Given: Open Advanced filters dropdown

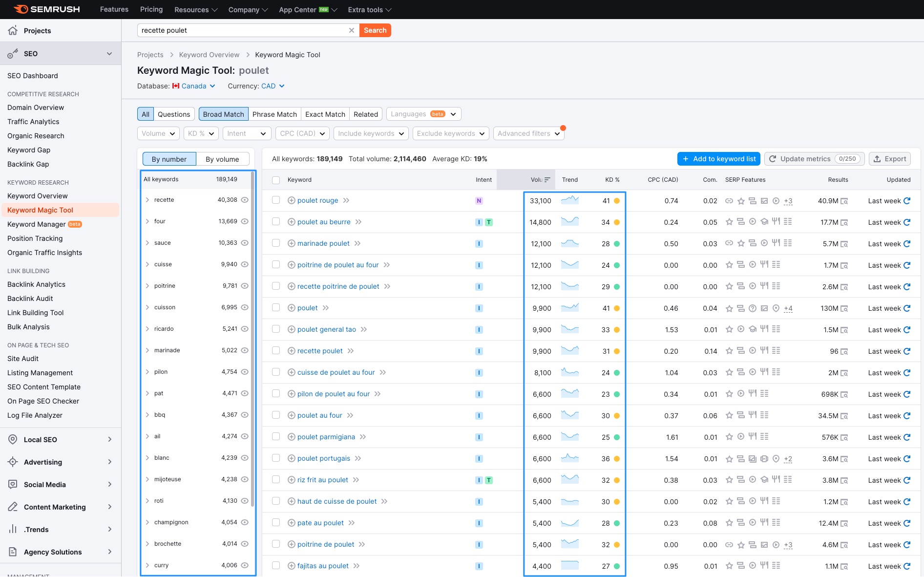Looking at the screenshot, I should (528, 133).
